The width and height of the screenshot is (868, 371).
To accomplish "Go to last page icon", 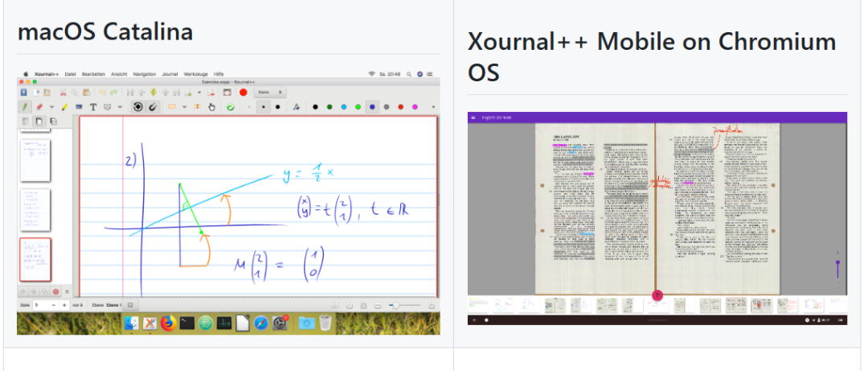I will click(x=177, y=92).
